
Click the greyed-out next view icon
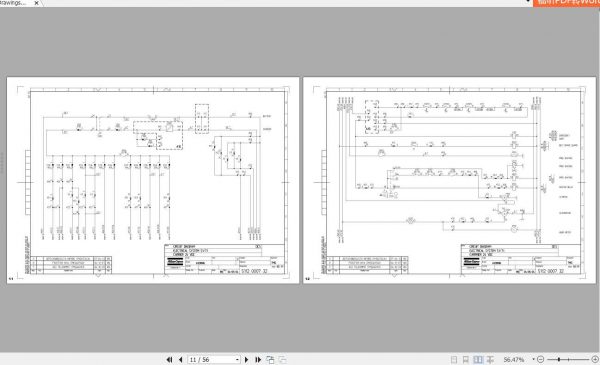pyautogui.click(x=282, y=360)
